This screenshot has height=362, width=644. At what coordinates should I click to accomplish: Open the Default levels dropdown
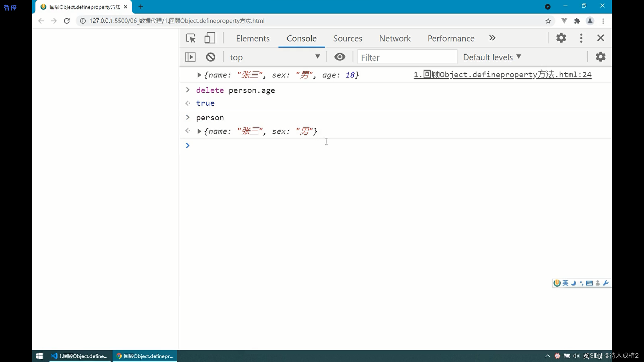pos(492,57)
